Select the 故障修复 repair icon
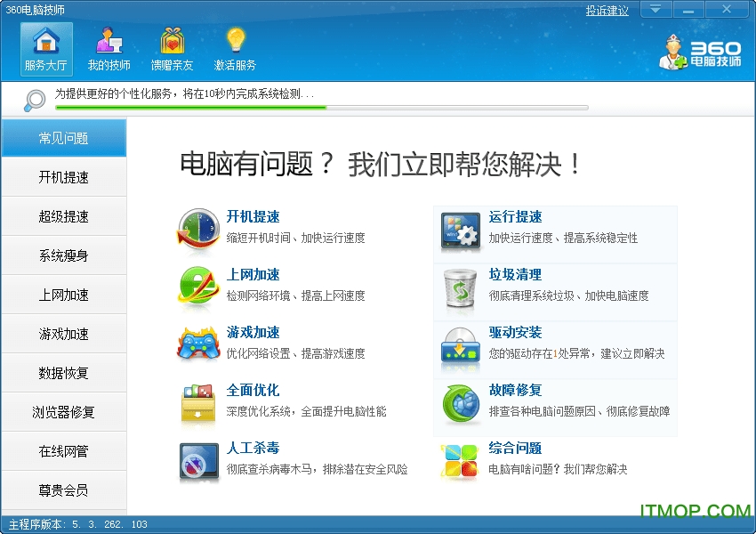Image resolution: width=756 pixels, height=534 pixels. tap(461, 403)
